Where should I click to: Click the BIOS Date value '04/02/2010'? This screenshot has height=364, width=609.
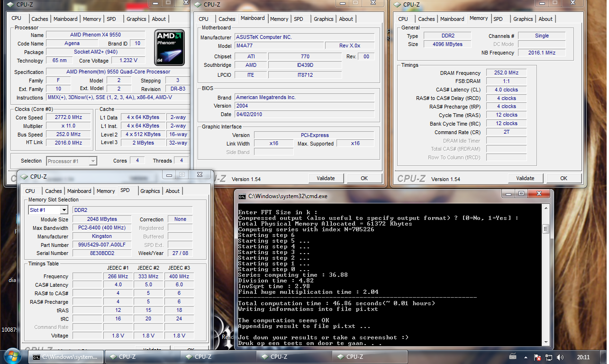[304, 114]
